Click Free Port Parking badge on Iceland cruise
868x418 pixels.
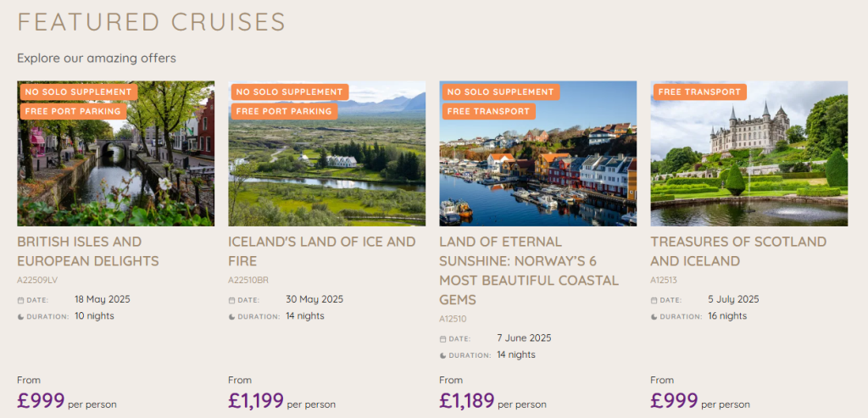[x=285, y=111]
